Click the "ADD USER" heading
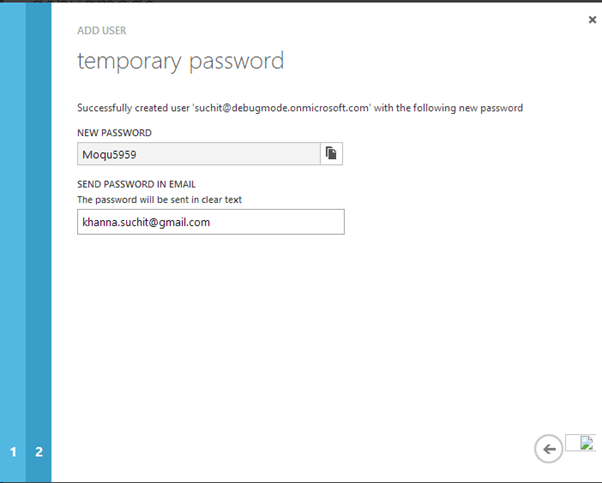 [102, 31]
